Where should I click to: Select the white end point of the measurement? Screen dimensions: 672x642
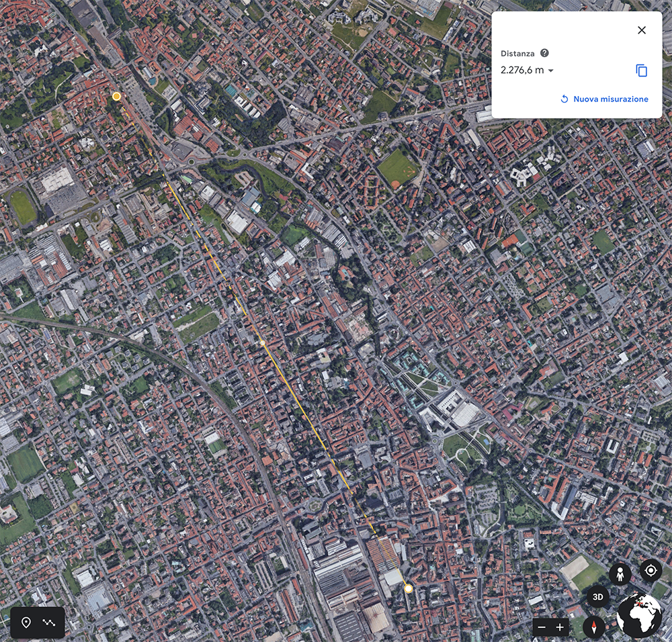click(x=409, y=589)
